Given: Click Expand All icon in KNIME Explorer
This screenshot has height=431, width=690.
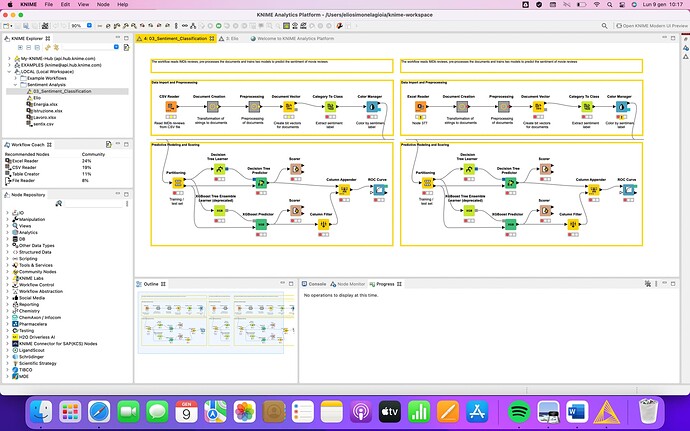Looking at the screenshot, I should click(20, 47).
